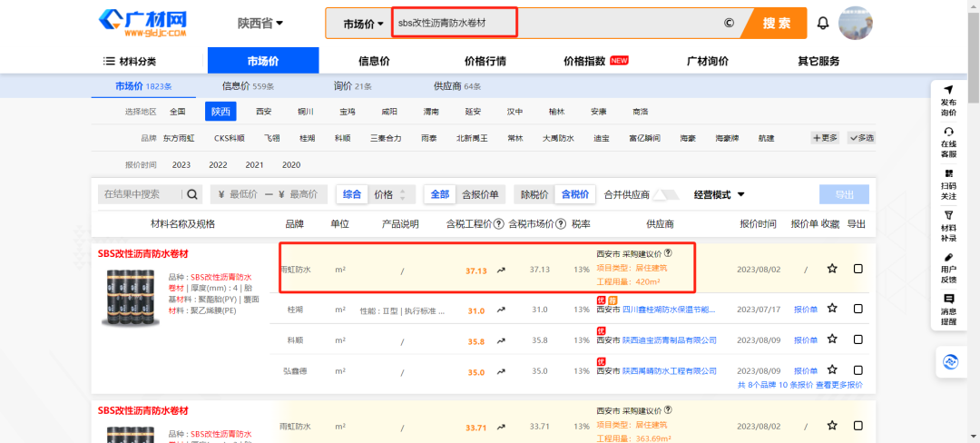
Task: Favorite the 科顺 row star
Action: (x=832, y=340)
